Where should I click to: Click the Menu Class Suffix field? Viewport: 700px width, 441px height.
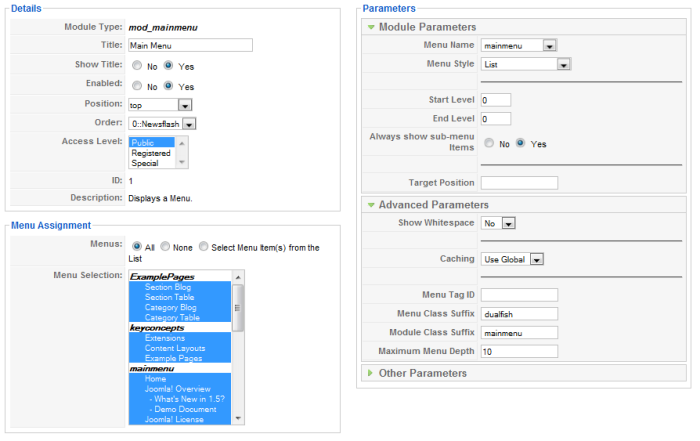[x=520, y=314]
